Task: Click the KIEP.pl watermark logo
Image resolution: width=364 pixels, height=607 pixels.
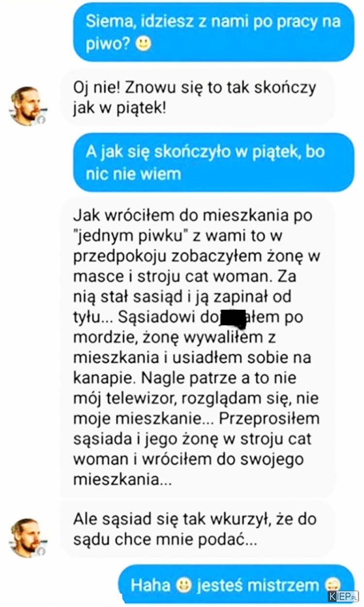Action: tap(343, 596)
